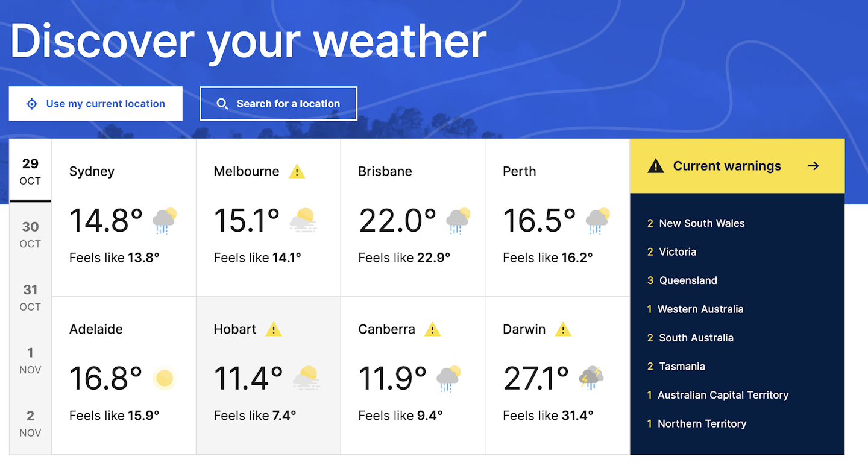
Task: Click the arrow on the Current warnings banner
Action: coord(813,165)
